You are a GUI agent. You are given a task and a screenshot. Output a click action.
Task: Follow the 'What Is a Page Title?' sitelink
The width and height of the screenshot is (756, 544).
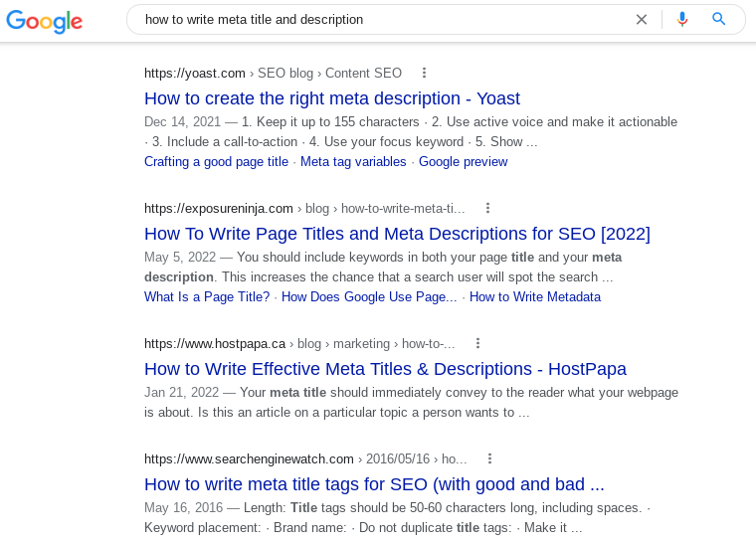(x=207, y=296)
